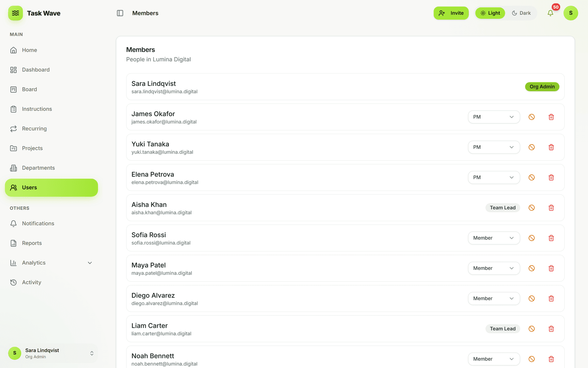Remove Maya Patel using trash icon

tap(551, 268)
